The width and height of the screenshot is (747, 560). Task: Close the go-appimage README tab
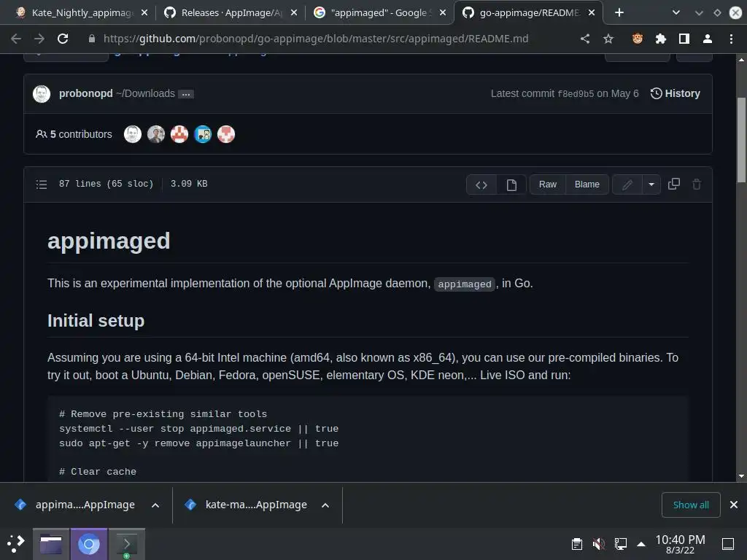click(x=592, y=13)
